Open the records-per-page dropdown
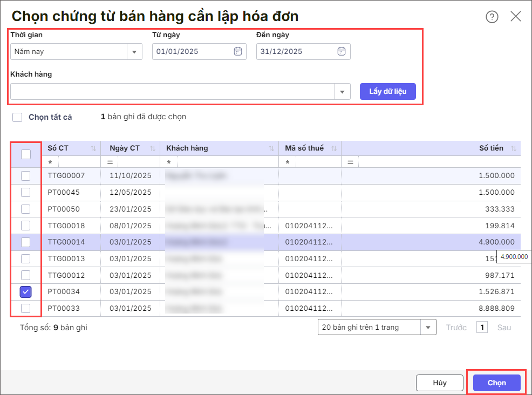532x395 pixels. coord(428,327)
